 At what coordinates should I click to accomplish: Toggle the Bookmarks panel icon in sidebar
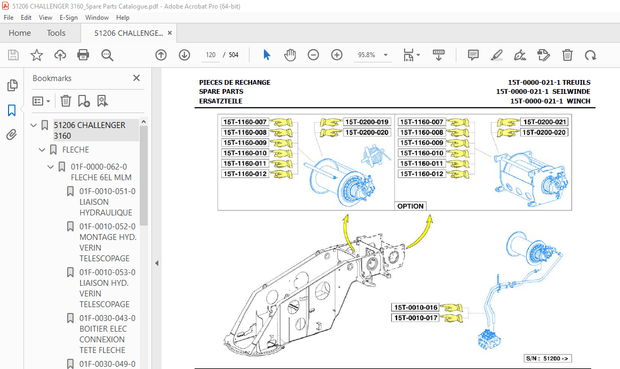(x=12, y=110)
